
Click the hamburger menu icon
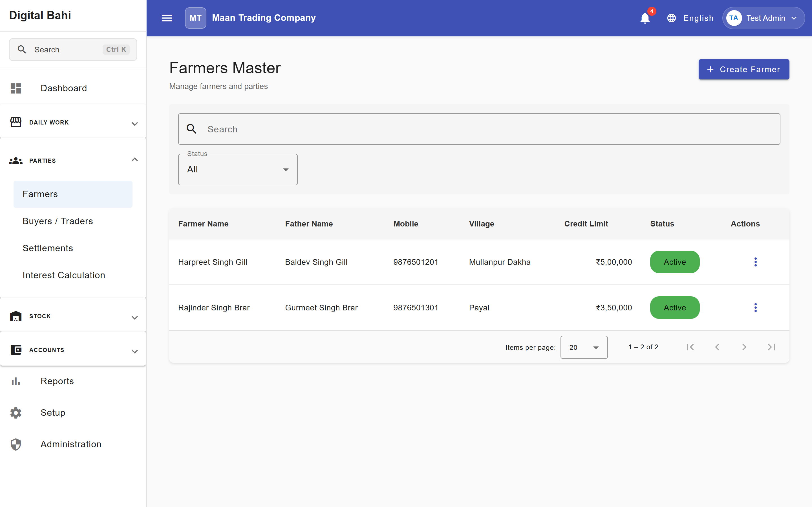pyautogui.click(x=167, y=18)
